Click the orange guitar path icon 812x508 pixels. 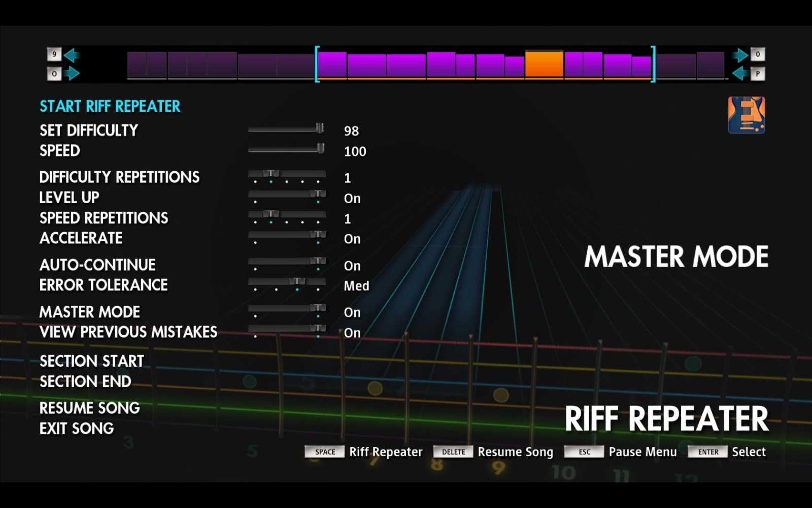747,115
